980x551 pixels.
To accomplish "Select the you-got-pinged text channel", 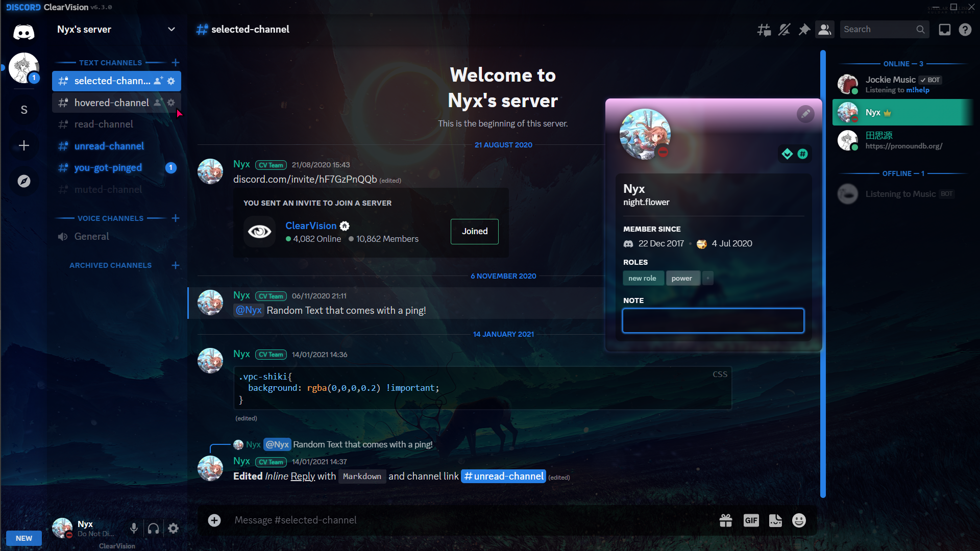I will point(108,167).
